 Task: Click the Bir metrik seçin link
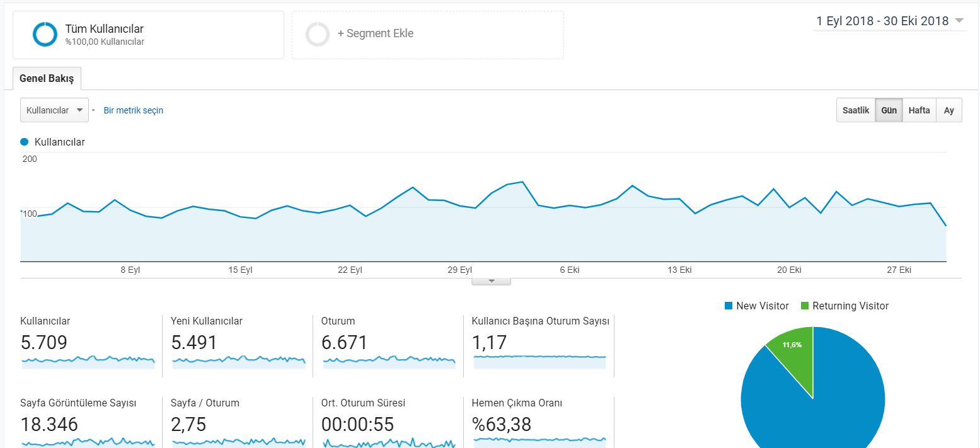[x=134, y=110]
